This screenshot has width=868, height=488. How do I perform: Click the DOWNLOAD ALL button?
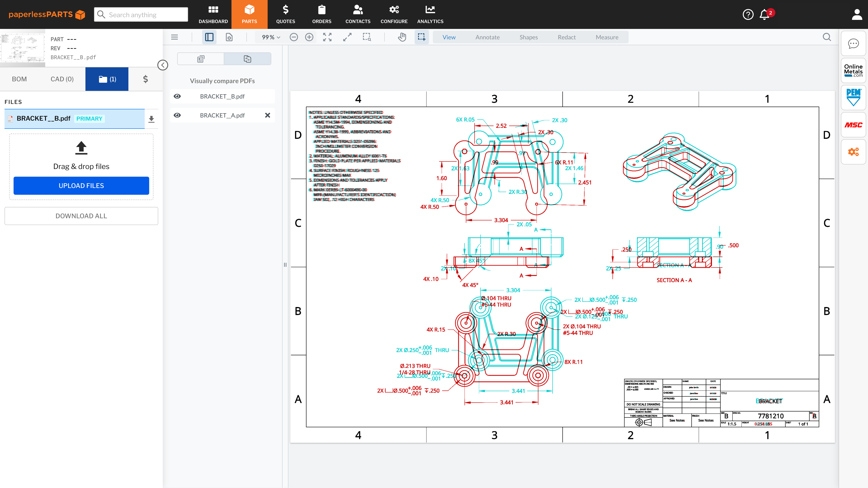click(x=81, y=216)
